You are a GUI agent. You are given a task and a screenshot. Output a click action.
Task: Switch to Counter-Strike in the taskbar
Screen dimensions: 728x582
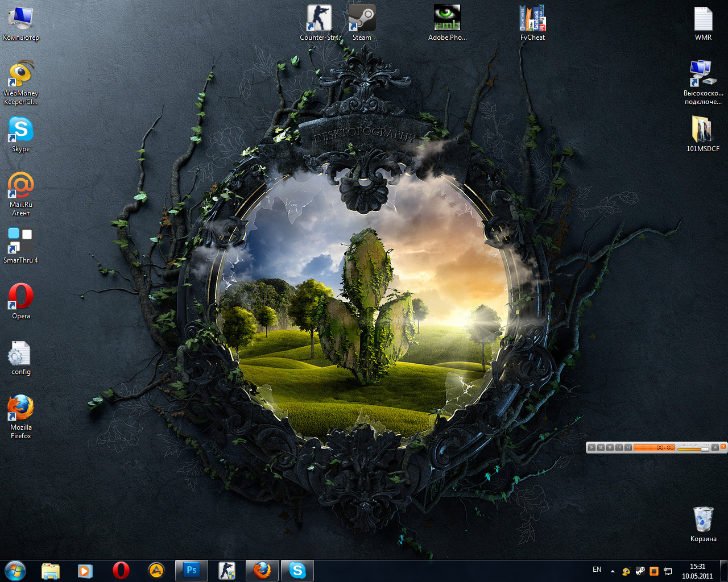coord(227,570)
